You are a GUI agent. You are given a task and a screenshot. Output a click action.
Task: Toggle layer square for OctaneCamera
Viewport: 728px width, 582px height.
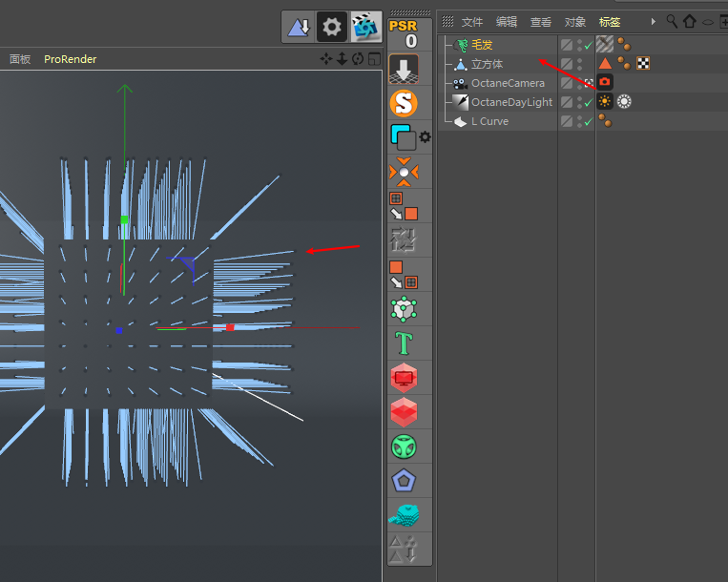pos(567,83)
